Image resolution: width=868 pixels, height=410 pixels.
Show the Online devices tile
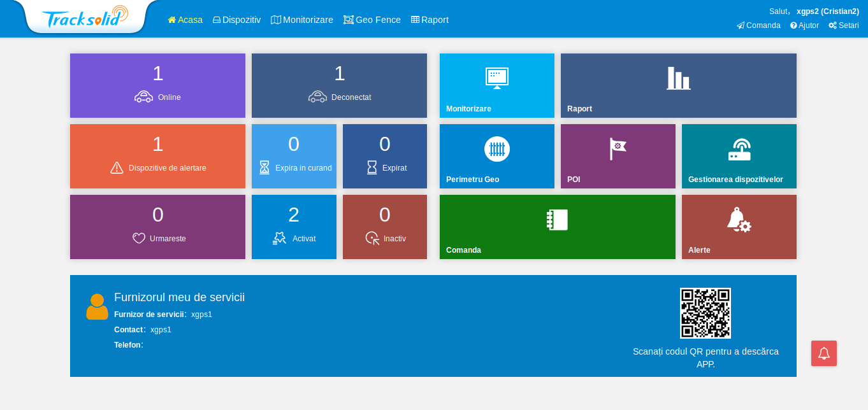tap(157, 85)
